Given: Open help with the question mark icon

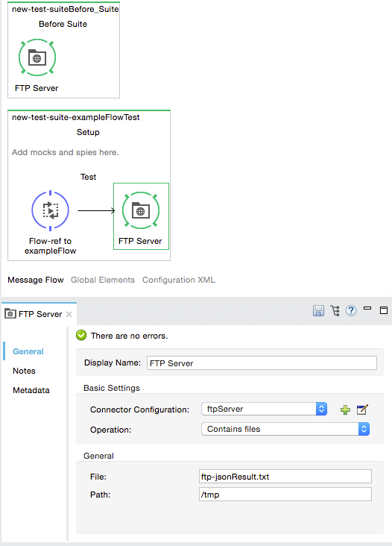Looking at the screenshot, I should coord(351,310).
